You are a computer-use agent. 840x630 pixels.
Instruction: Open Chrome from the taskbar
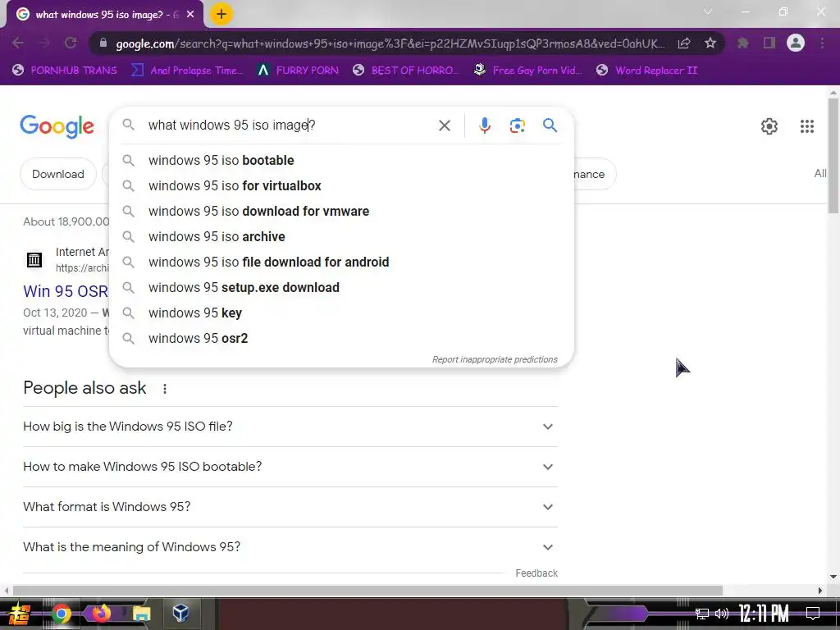pyautogui.click(x=62, y=614)
